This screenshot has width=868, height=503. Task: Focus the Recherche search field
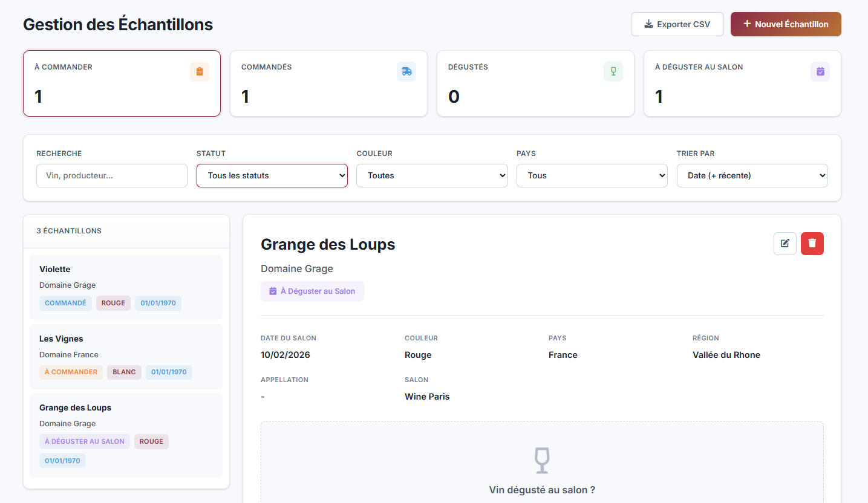pos(112,175)
